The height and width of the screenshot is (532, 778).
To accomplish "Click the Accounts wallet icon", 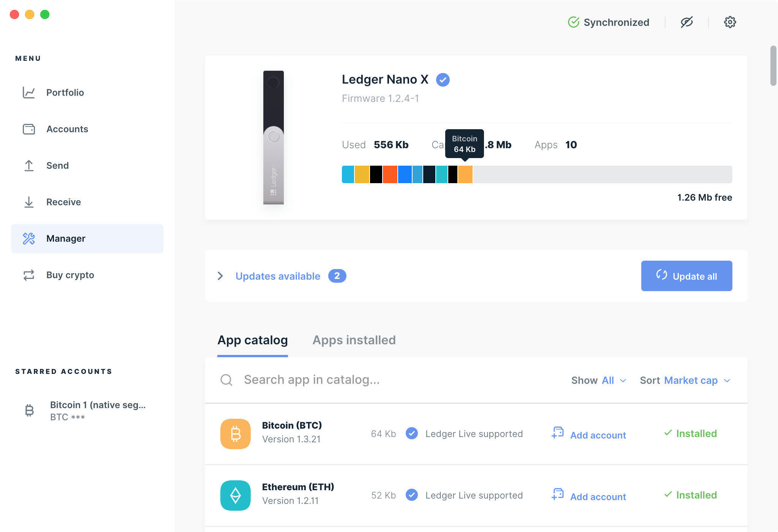I will point(29,129).
